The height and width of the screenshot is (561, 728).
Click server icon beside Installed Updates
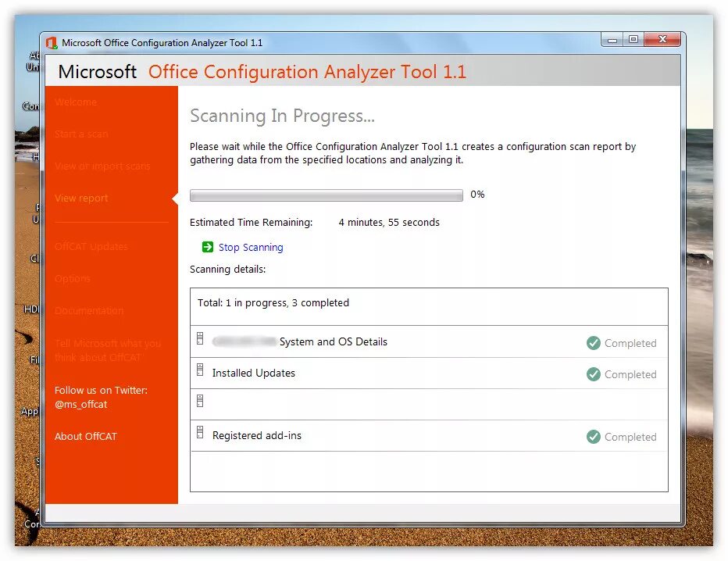pos(200,370)
